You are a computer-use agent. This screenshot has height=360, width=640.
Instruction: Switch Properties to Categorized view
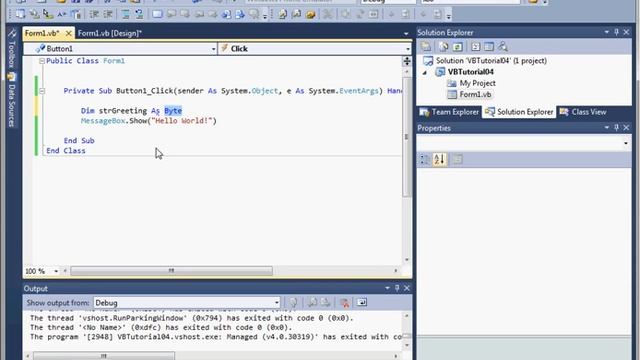[x=425, y=159]
